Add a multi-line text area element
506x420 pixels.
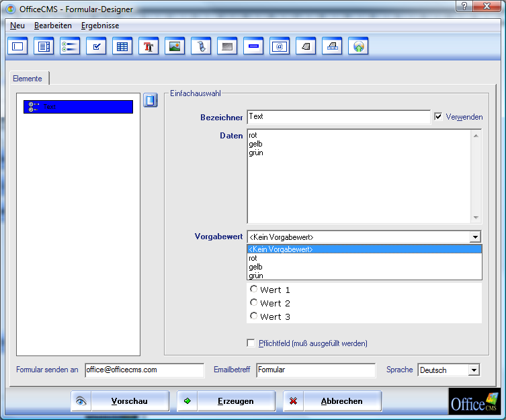44,46
